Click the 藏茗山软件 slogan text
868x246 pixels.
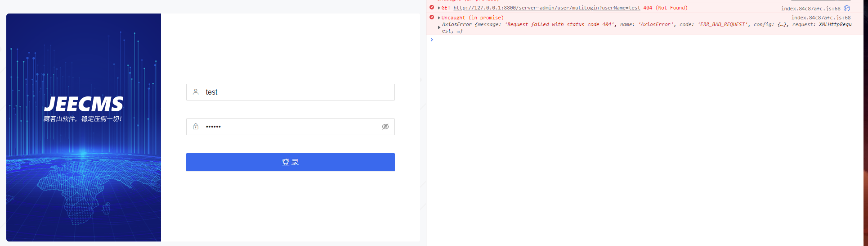83,119
